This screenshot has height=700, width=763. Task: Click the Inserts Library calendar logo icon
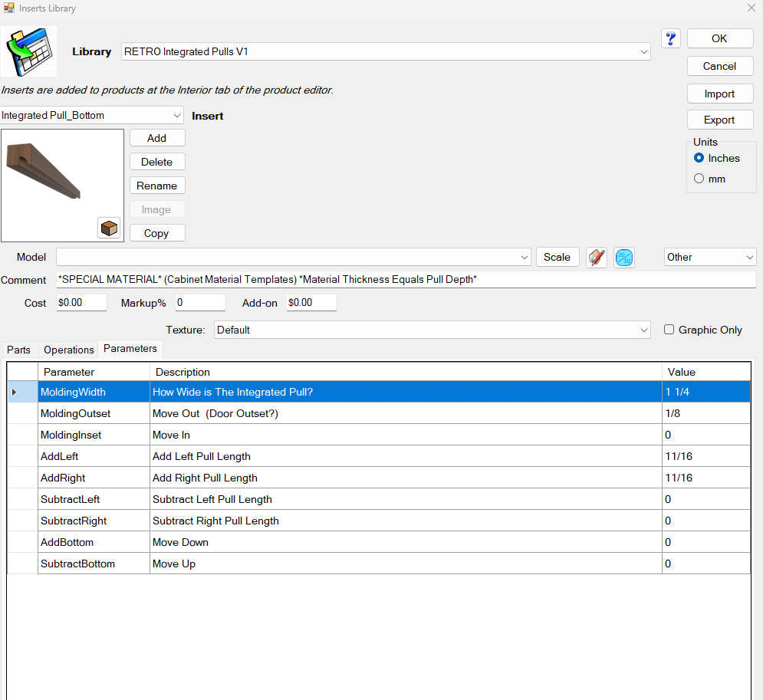[29, 51]
